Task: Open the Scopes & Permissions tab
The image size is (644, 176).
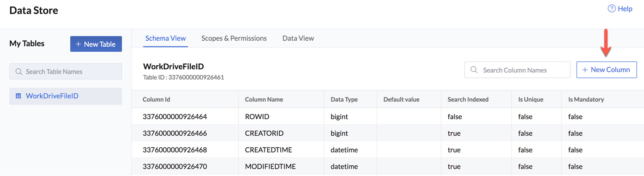Action: coord(234,38)
